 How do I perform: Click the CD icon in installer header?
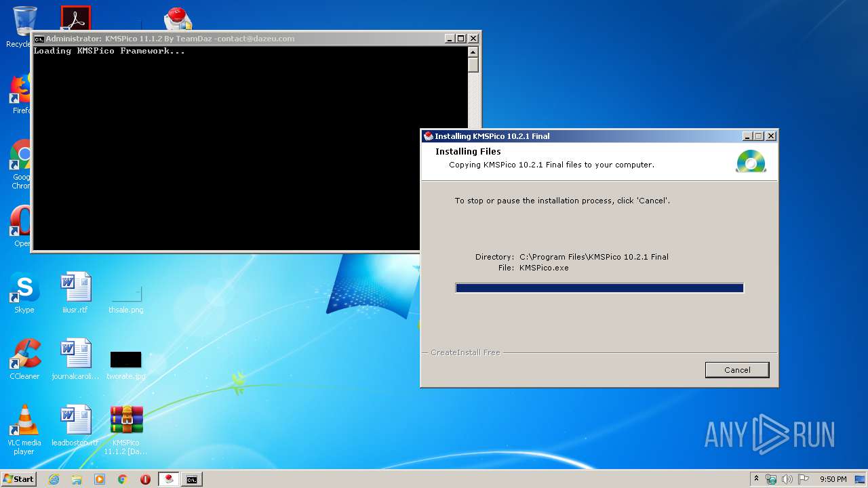click(x=751, y=161)
